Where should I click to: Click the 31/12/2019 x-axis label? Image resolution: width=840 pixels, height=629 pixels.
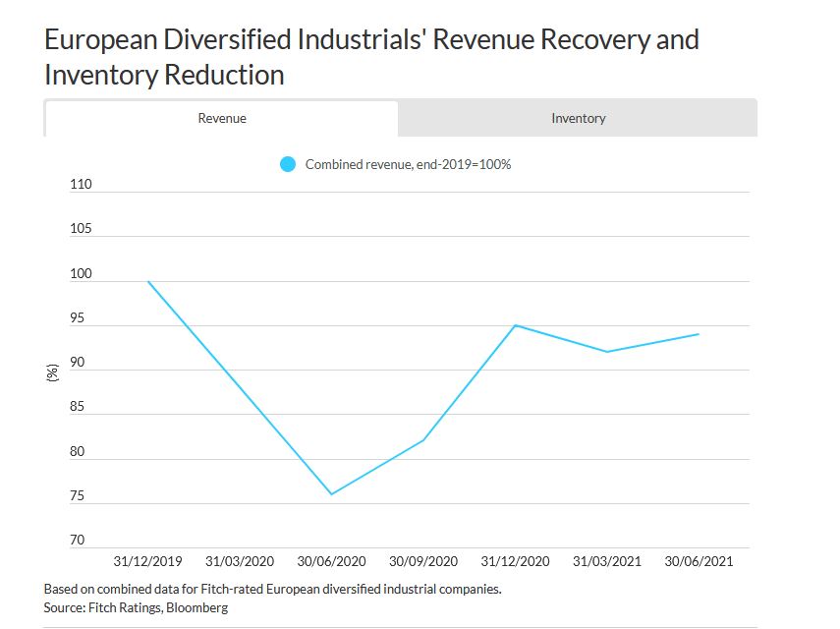click(x=147, y=561)
